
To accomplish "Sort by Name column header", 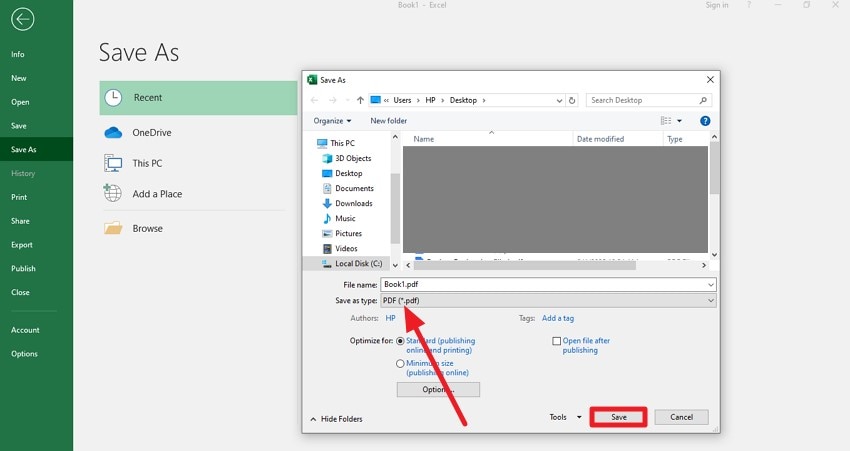I will click(x=423, y=139).
